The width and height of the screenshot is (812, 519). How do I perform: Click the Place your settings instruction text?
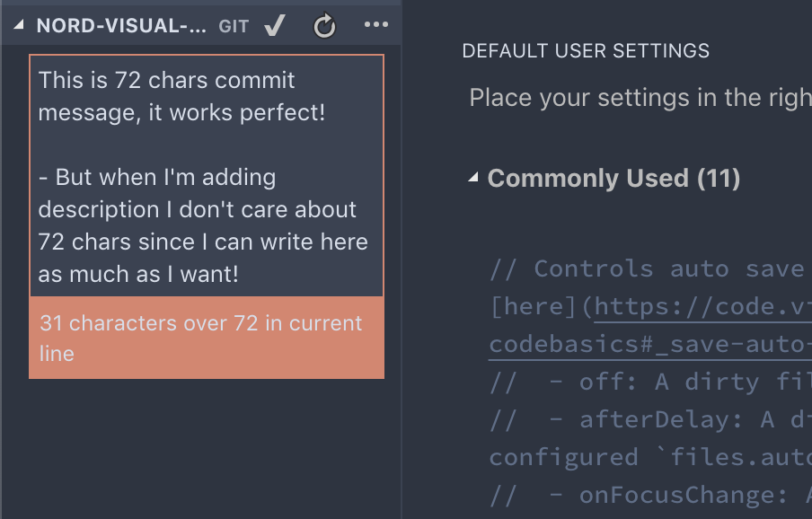tap(640, 98)
